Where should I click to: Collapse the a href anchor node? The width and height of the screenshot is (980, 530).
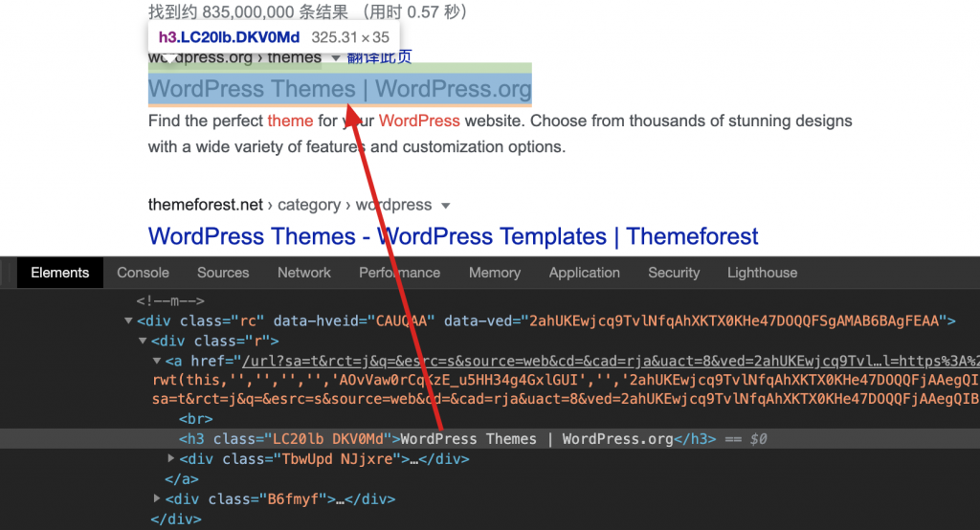tap(157, 362)
